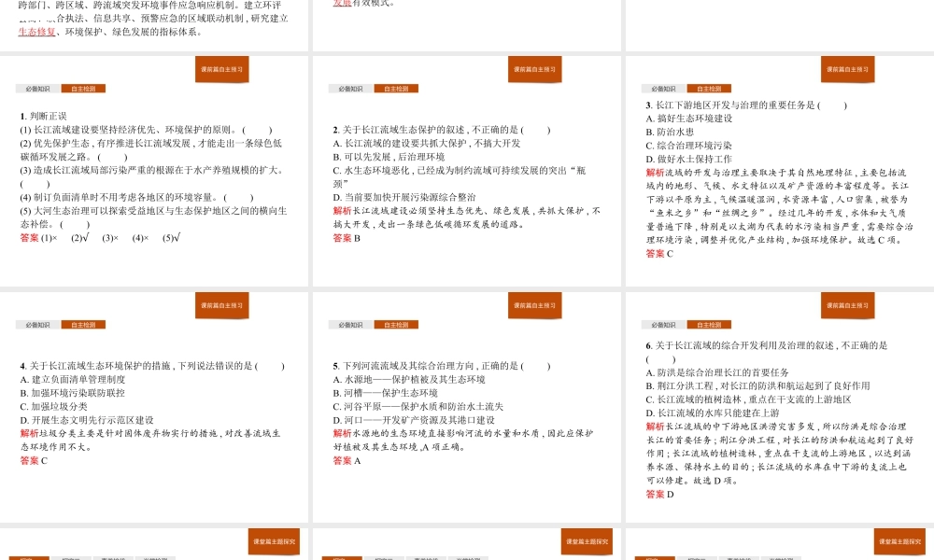Click the 课前篇自主预习 banner on the 判断正误 slide

(222, 69)
